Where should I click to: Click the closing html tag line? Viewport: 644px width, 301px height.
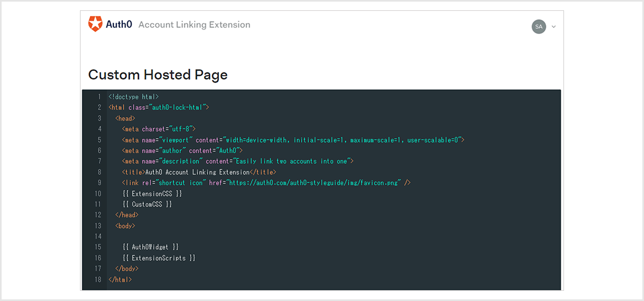120,279
